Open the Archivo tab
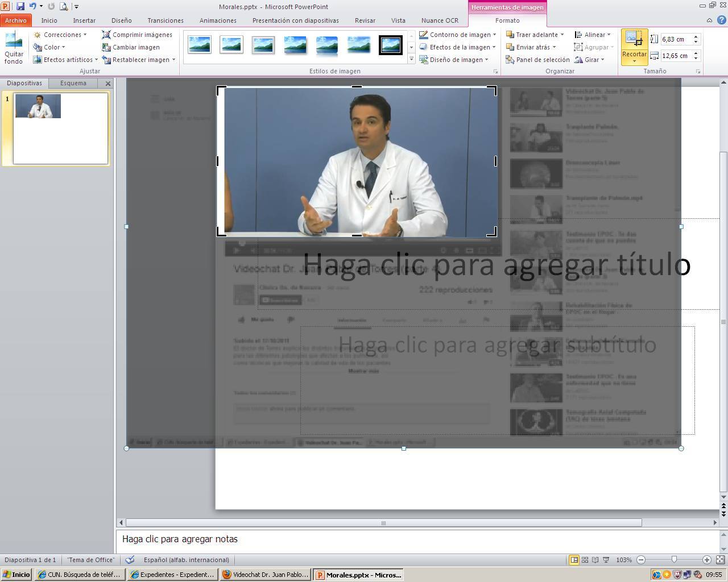 pos(16,20)
